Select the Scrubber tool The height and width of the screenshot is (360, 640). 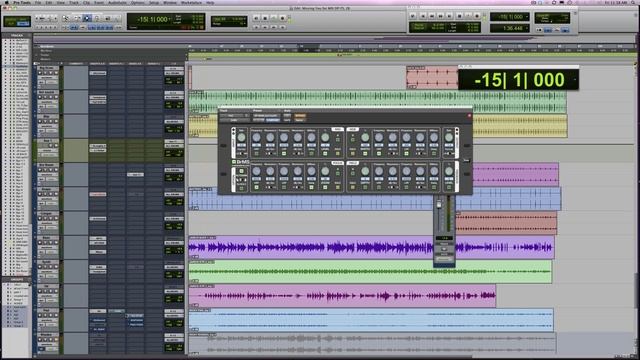(107, 18)
